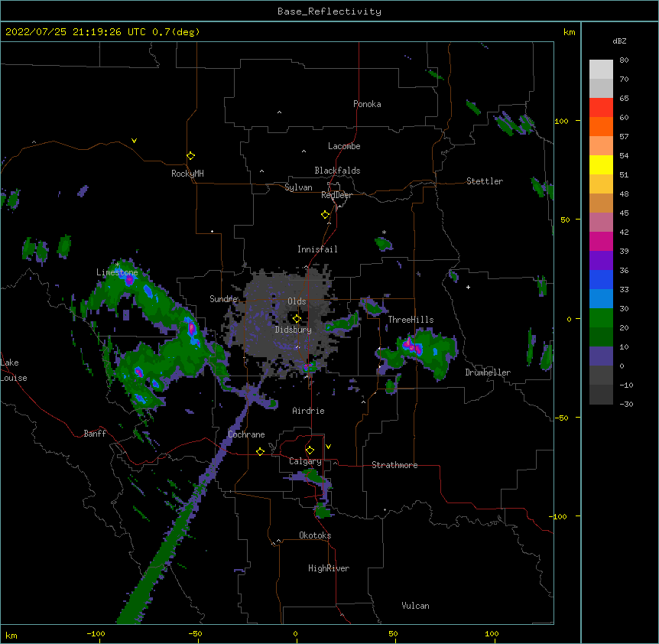Click the RedDeer city label

tap(336, 195)
